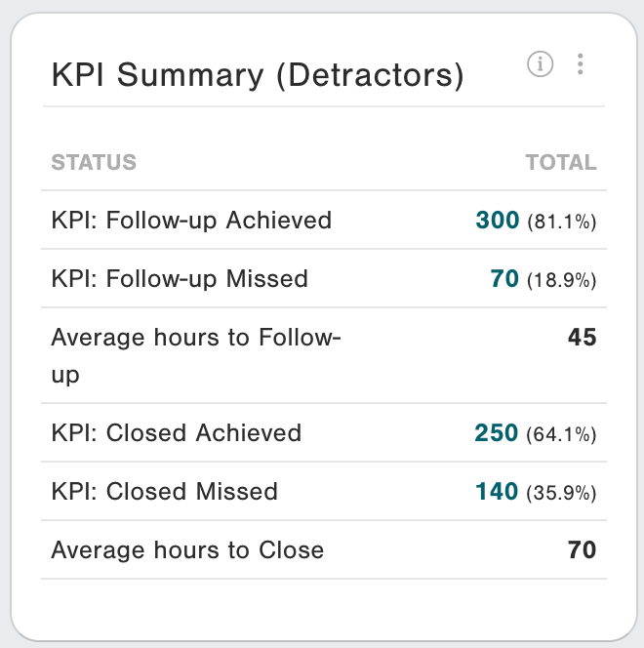Sort by the STATUS column header
The height and width of the screenshot is (648, 644).
tap(94, 162)
